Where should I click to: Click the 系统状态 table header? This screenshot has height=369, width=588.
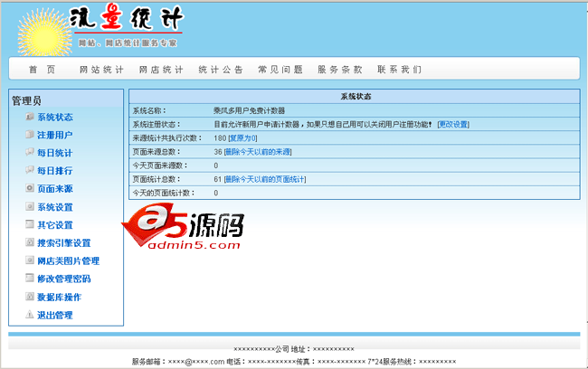(x=356, y=97)
